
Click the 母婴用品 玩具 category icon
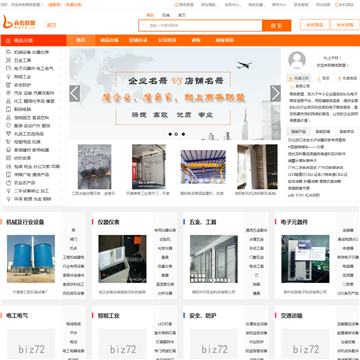[x=9, y=142]
